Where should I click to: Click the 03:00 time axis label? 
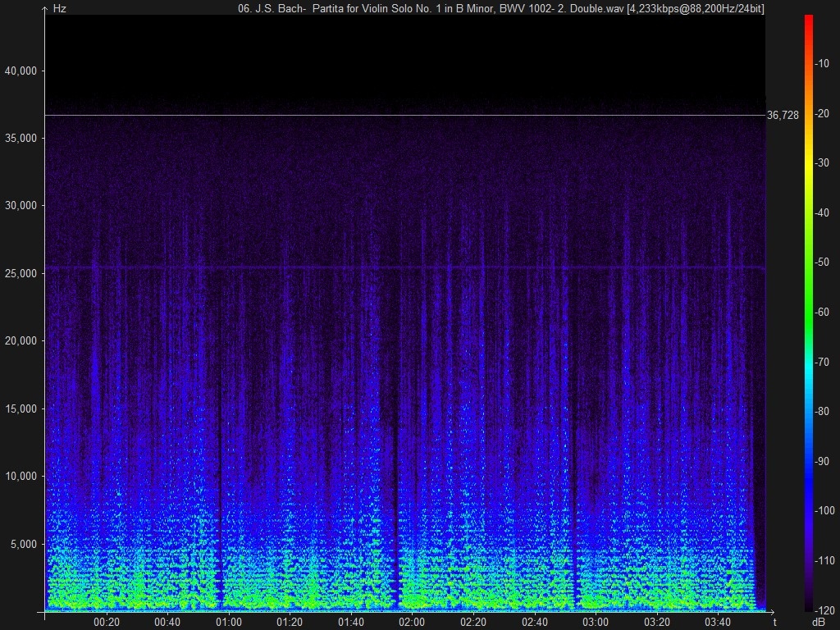tap(596, 622)
